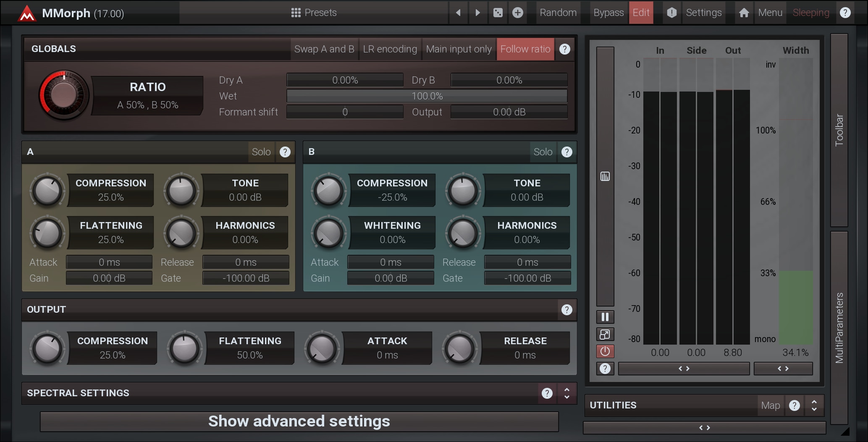Click the Swap A and B button
The width and height of the screenshot is (868, 442).
coord(324,49)
